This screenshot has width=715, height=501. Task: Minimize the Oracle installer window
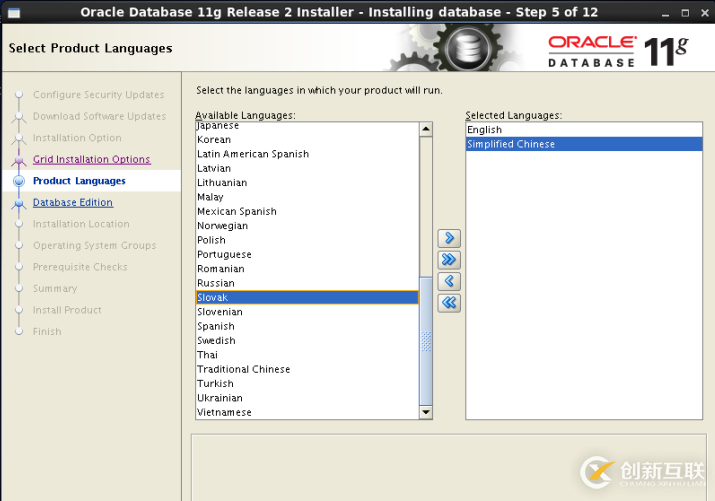[665, 13]
